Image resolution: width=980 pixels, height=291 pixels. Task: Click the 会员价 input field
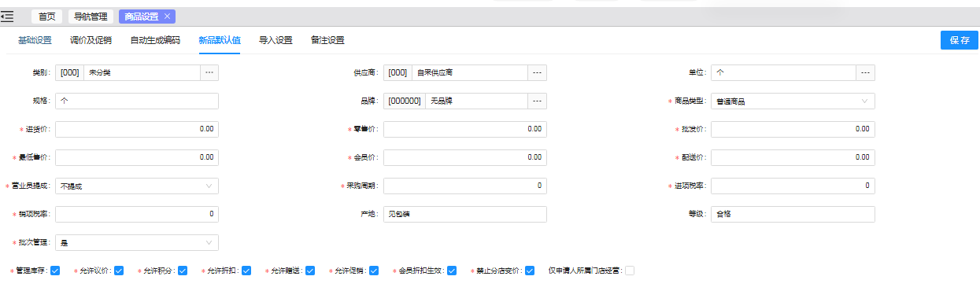click(465, 157)
